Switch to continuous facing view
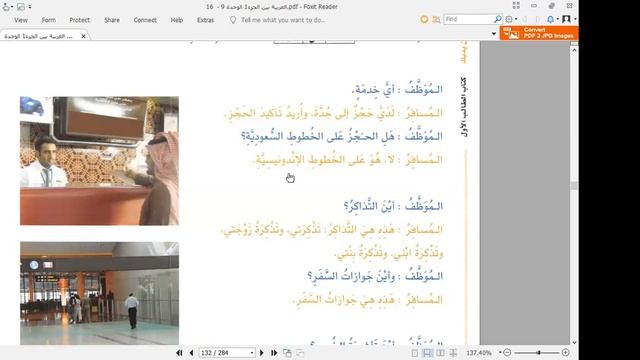This screenshot has width=640, height=360. (453, 353)
